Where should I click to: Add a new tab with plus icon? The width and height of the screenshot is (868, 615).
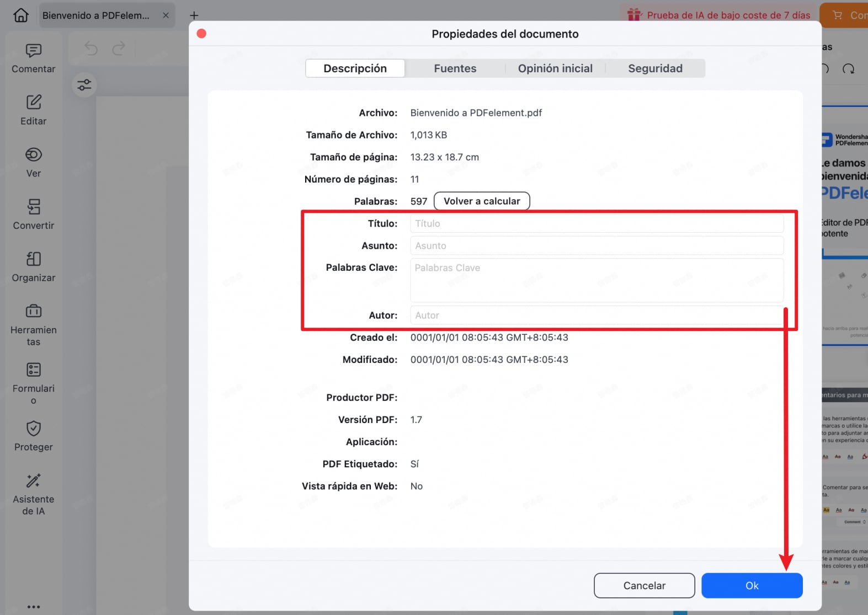(x=194, y=15)
